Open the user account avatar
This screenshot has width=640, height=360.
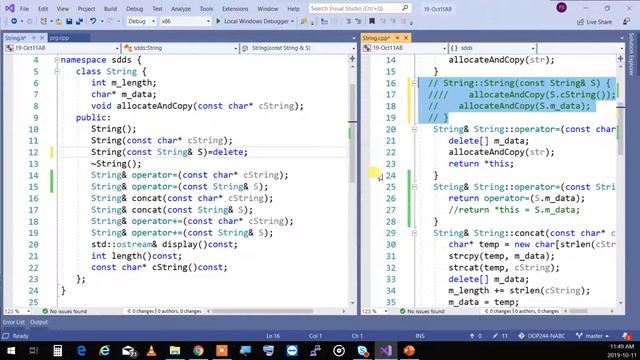(562, 8)
